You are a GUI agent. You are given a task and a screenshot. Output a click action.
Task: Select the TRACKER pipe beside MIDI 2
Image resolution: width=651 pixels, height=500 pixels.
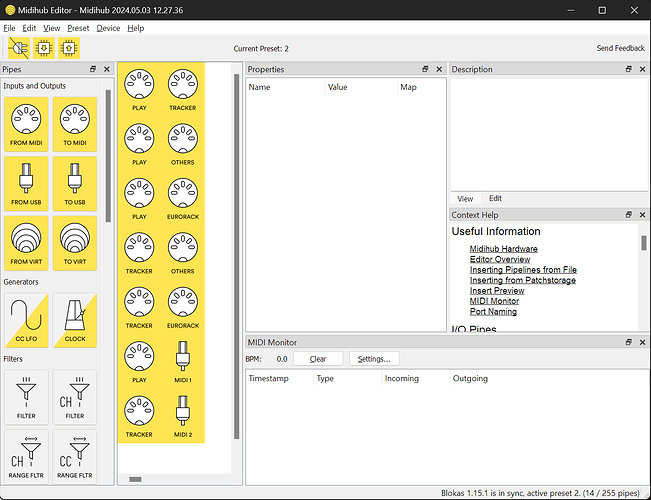pyautogui.click(x=139, y=416)
